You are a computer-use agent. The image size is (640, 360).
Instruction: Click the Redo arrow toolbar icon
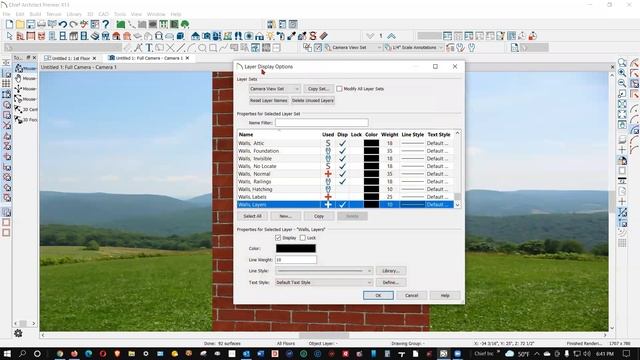tap(73, 24)
